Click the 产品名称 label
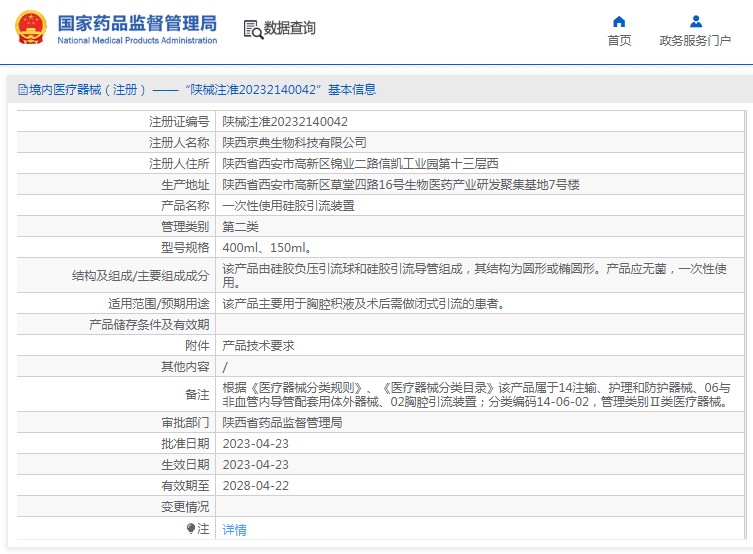 click(x=185, y=206)
